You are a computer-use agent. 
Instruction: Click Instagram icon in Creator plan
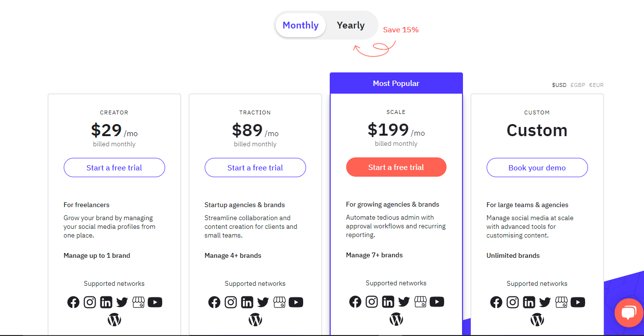90,303
